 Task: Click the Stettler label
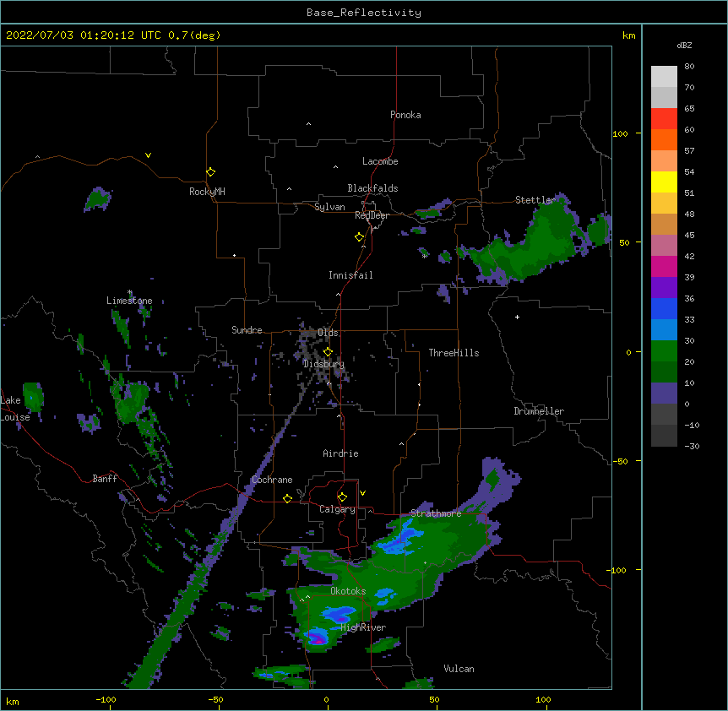(535, 200)
